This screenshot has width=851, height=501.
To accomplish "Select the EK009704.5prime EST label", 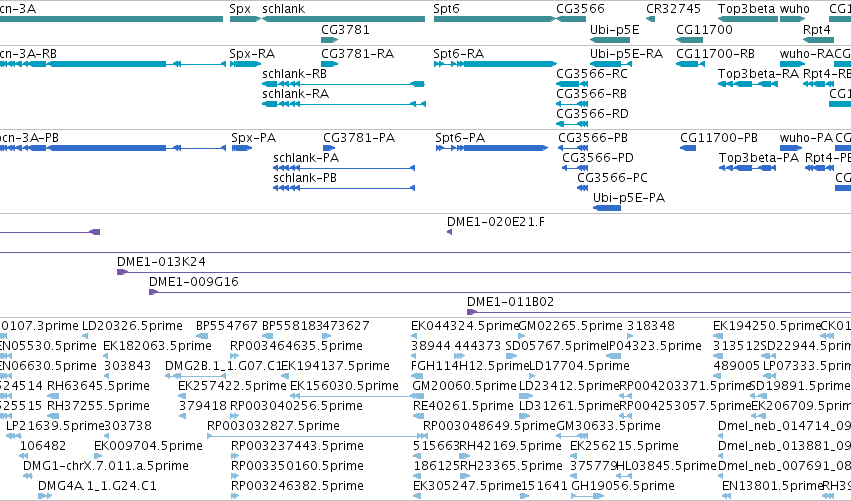I will [x=148, y=446].
